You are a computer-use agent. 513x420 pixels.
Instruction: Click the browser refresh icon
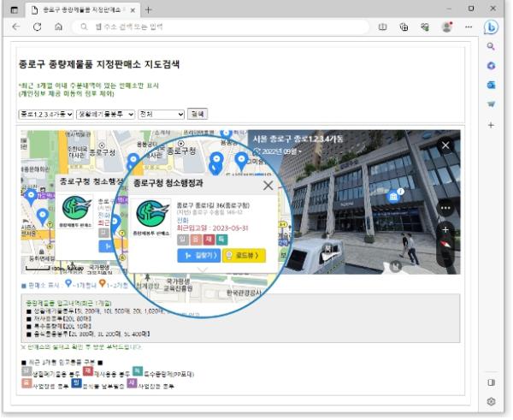[38, 27]
